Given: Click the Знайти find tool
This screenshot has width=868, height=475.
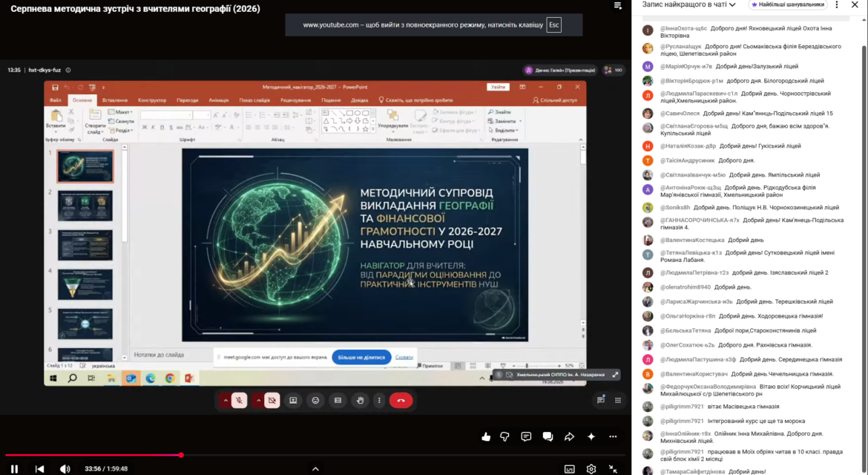Looking at the screenshot, I should (x=500, y=112).
